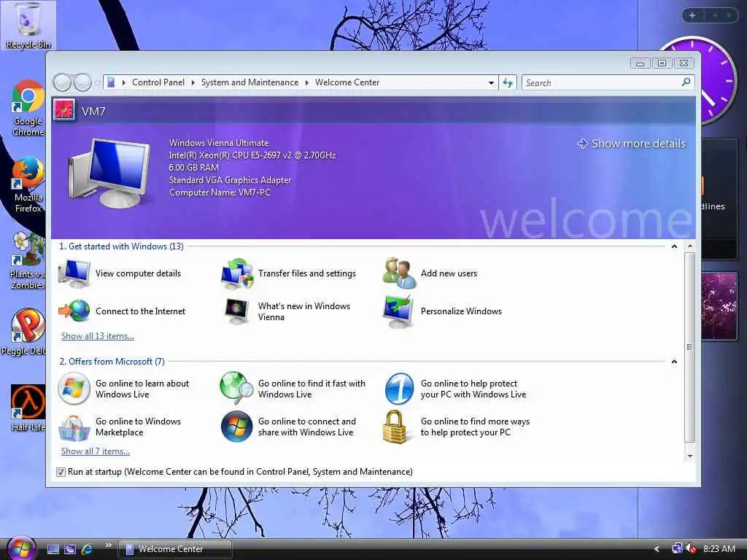
Task: Click the taskbar clock showing 8:23 AM
Action: 719,549
